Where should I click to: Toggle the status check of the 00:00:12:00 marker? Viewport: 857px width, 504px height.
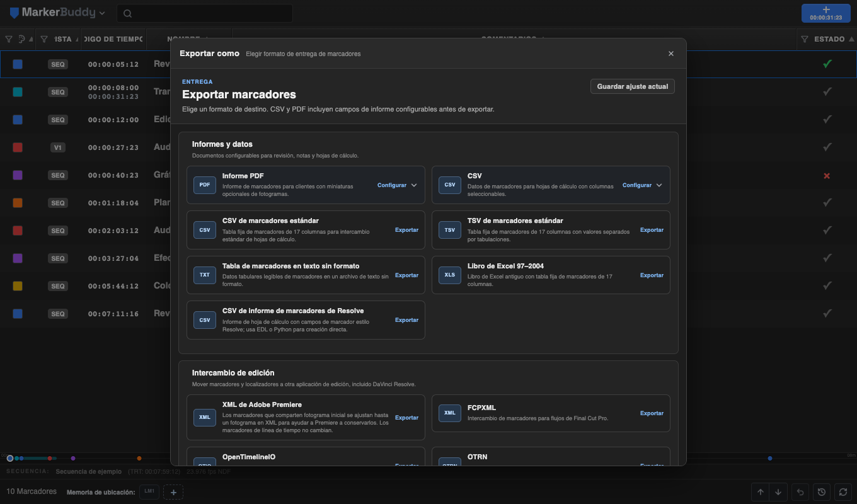(x=827, y=120)
